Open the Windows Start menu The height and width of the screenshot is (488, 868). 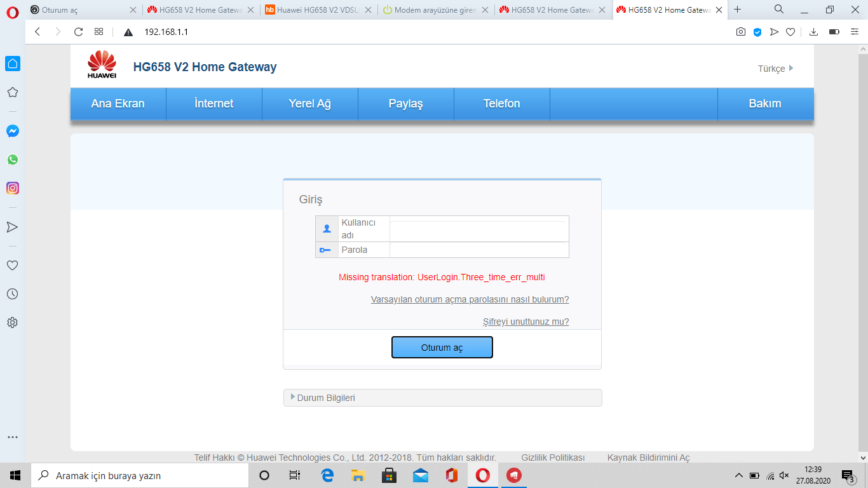click(15, 475)
